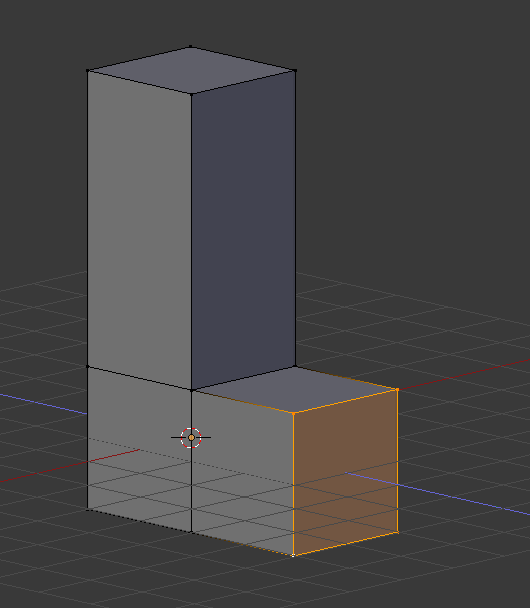Pick the left-side vertex at the column's horizontal loop cut
The width and height of the screenshot is (530, 608).
tap(88, 366)
